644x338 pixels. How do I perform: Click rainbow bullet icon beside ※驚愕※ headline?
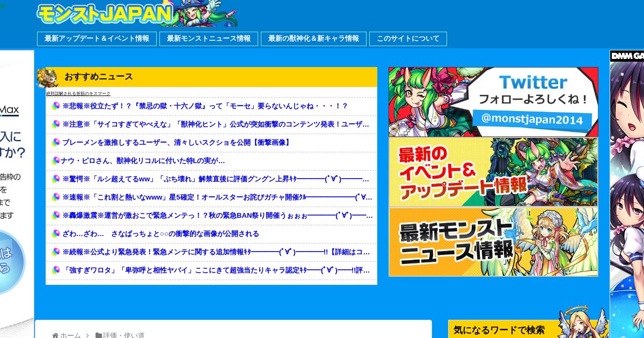55,179
